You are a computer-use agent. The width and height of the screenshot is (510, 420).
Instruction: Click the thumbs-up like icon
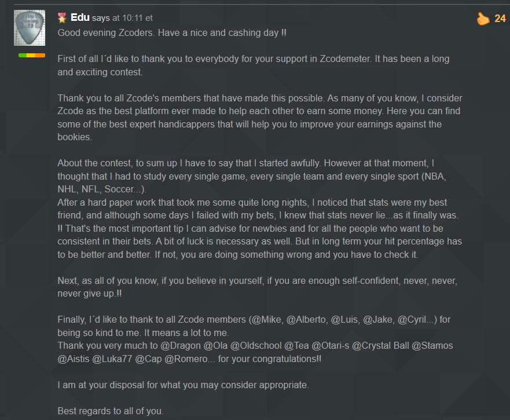pos(483,19)
